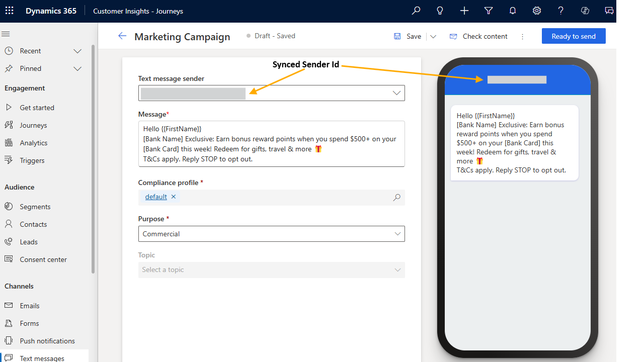644x362 pixels.
Task: Click Recent in the navigation
Action: pos(30,51)
